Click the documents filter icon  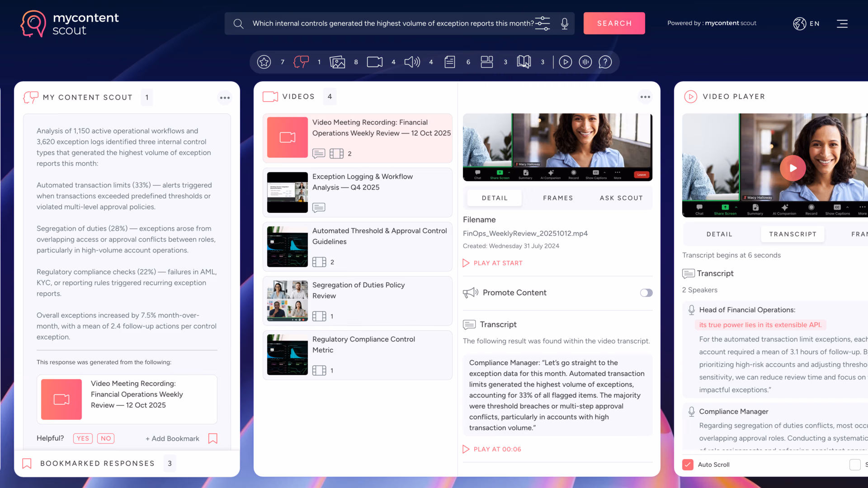449,62
